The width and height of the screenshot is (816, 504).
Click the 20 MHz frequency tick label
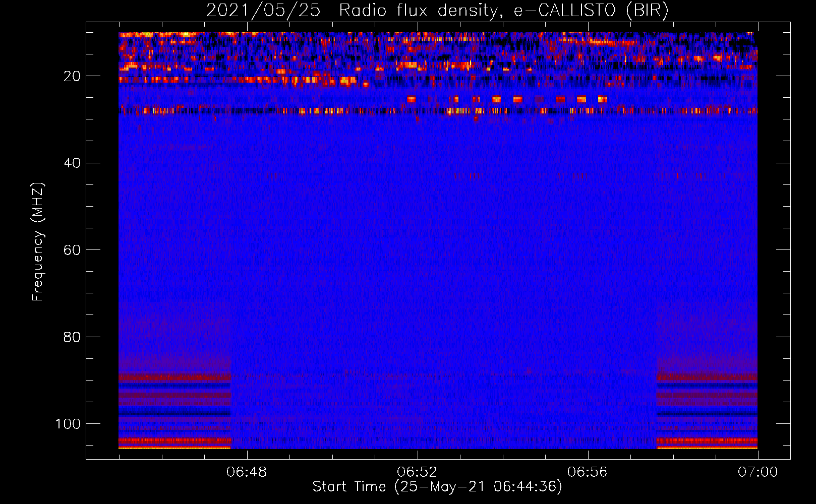pyautogui.click(x=72, y=76)
